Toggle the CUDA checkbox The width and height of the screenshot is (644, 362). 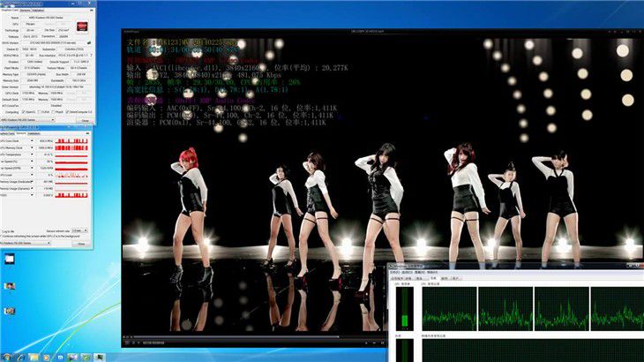click(40, 112)
